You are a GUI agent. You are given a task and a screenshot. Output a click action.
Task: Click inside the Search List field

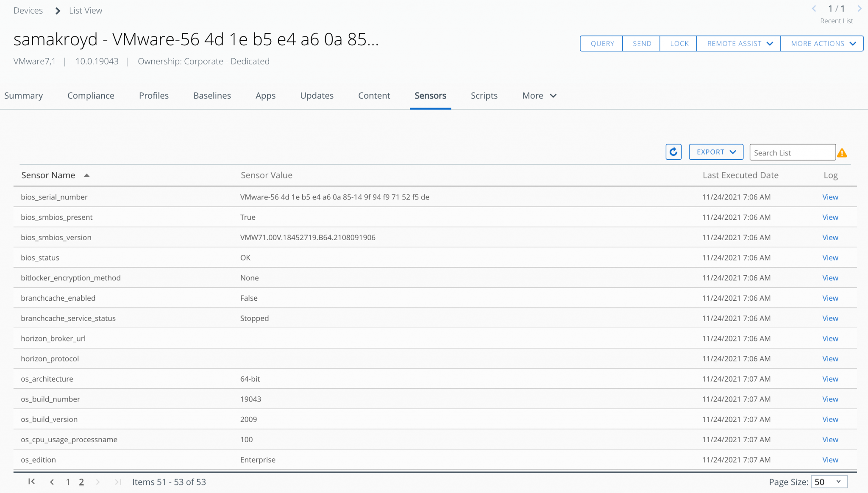click(x=792, y=152)
